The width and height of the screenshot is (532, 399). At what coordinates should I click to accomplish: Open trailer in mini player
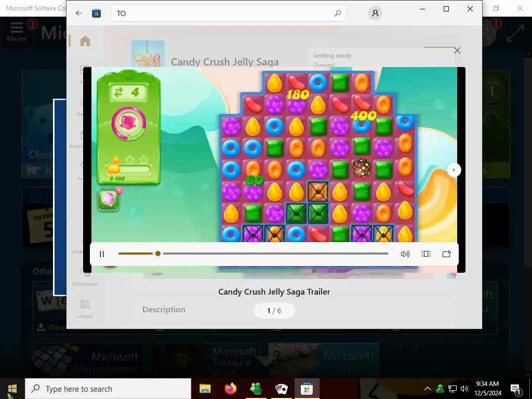tap(446, 254)
